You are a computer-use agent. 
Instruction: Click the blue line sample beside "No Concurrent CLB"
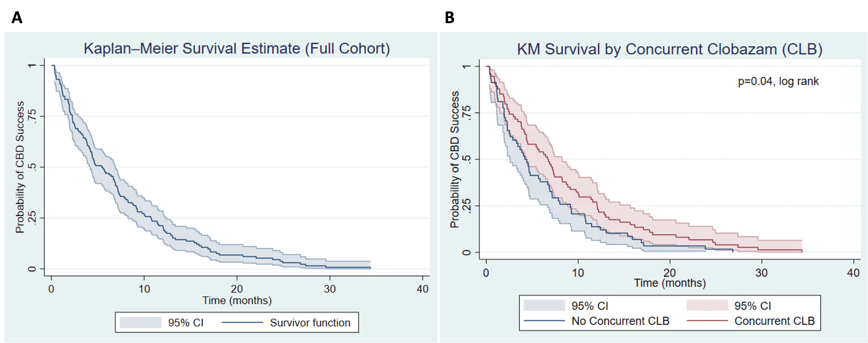(544, 321)
